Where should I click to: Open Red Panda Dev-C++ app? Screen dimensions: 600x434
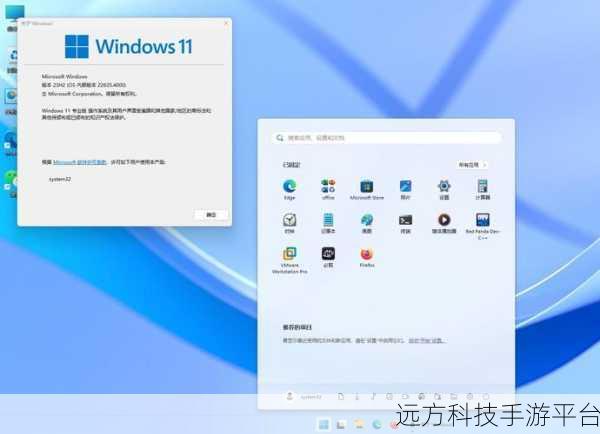[483, 226]
